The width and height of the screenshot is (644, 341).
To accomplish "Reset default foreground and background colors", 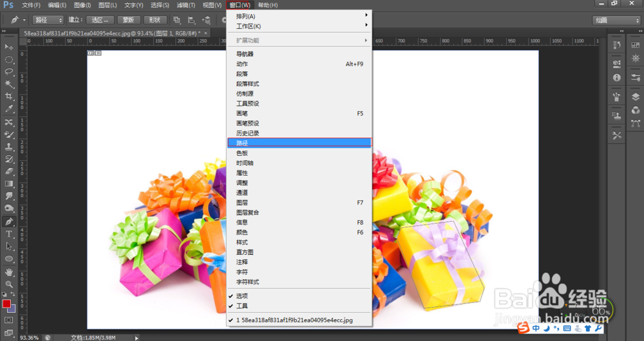I will tap(4, 294).
